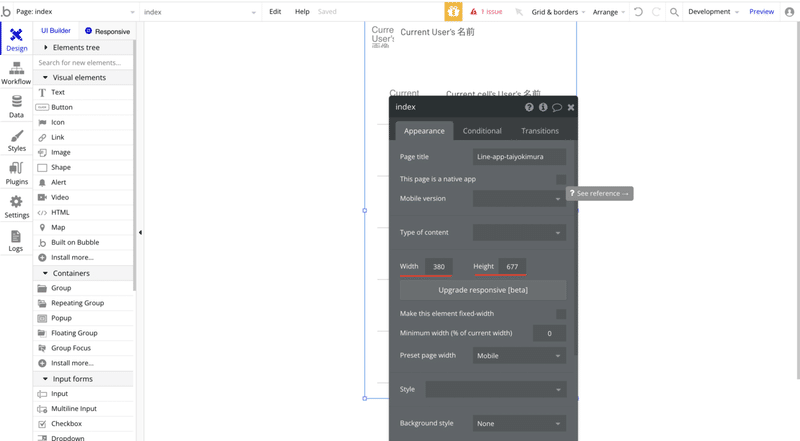Click Install more under Containers
This screenshot has height=441, width=800.
point(85,363)
